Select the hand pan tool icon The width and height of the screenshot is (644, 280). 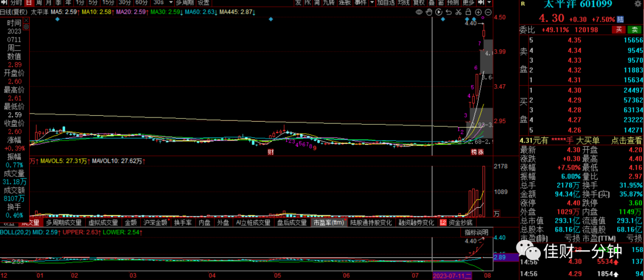(x=429, y=12)
